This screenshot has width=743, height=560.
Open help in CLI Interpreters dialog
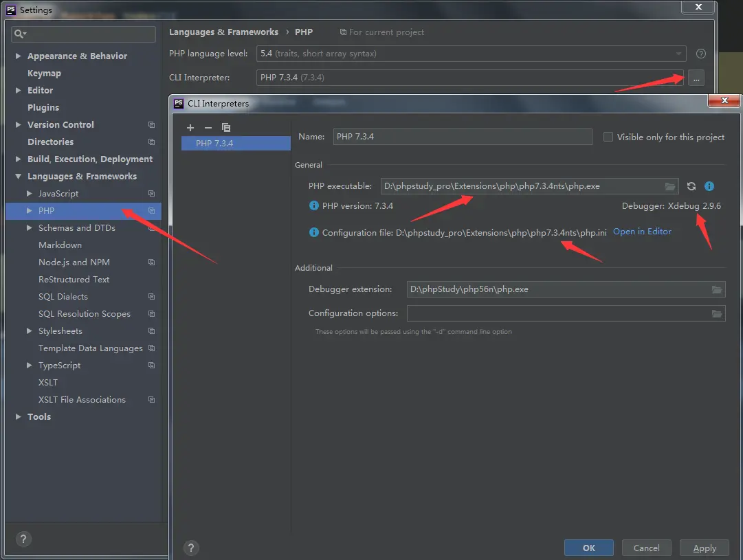click(191, 548)
